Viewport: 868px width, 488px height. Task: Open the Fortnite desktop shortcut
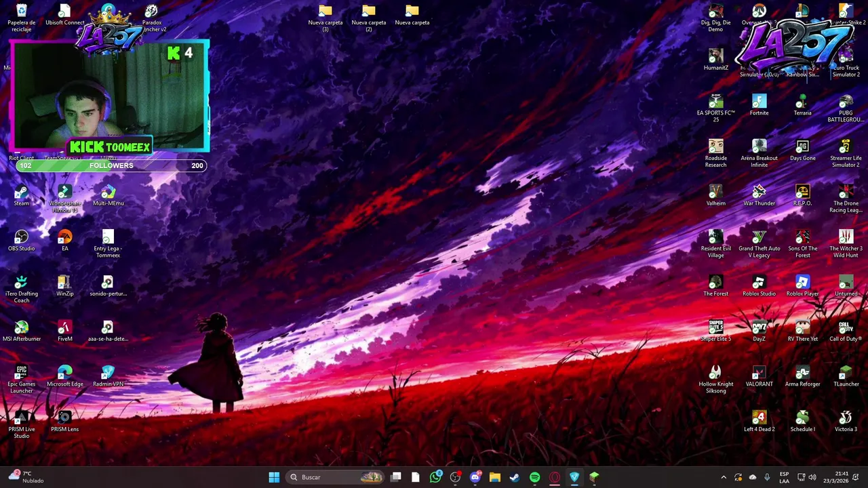(759, 106)
